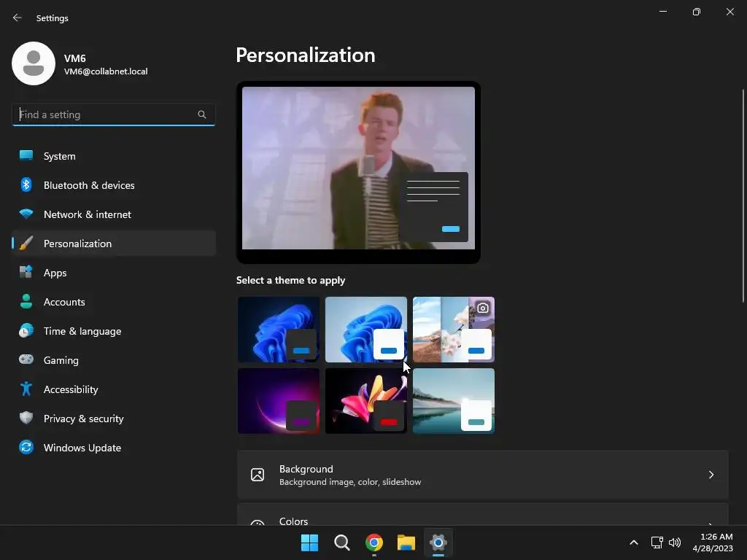Click the Background picture icon
The image size is (747, 560).
(x=258, y=475)
